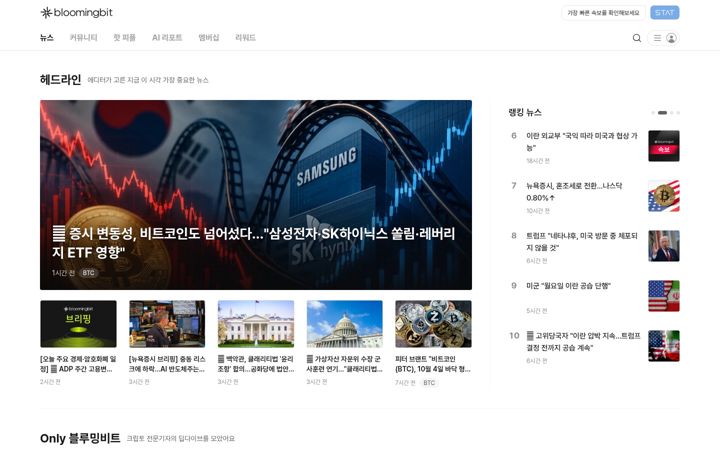Click the US Iran flags thumbnail for ranking 9

[x=664, y=296]
